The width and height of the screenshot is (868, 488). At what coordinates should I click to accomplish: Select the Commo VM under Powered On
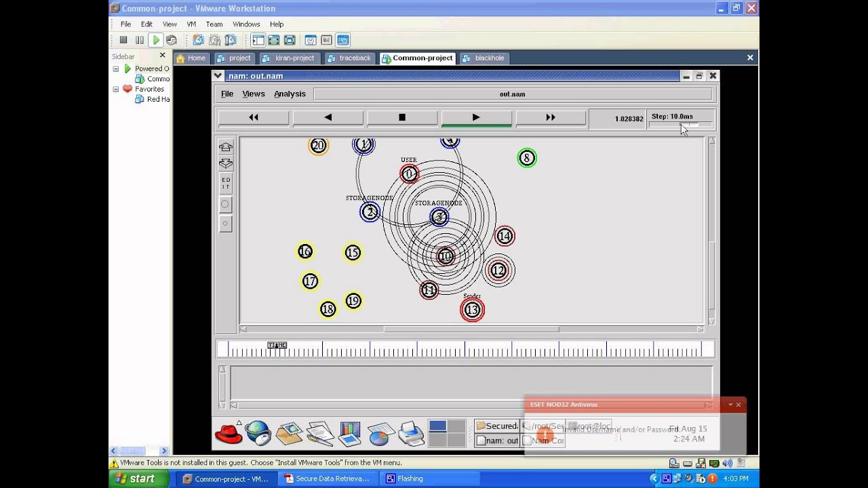[x=153, y=79]
